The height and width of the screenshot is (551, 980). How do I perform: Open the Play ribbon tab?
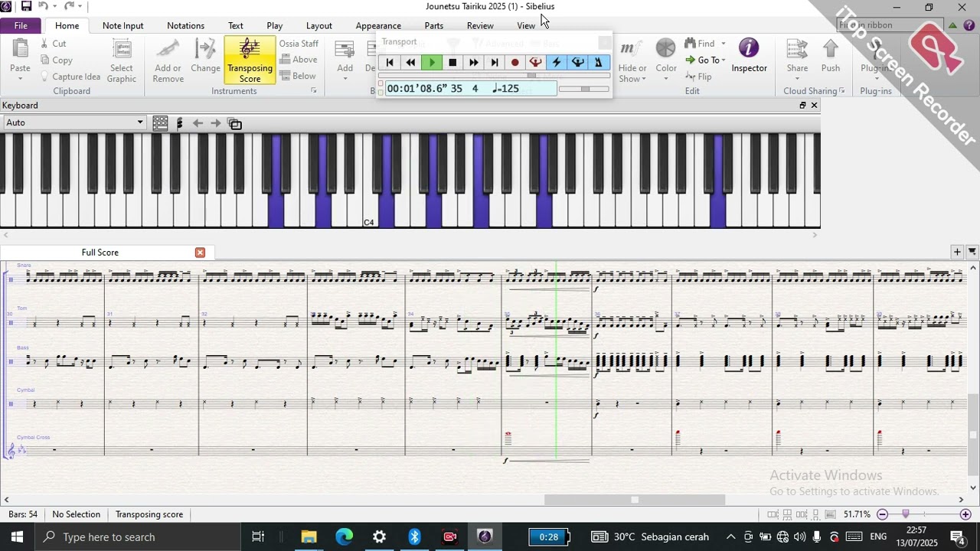(x=275, y=26)
